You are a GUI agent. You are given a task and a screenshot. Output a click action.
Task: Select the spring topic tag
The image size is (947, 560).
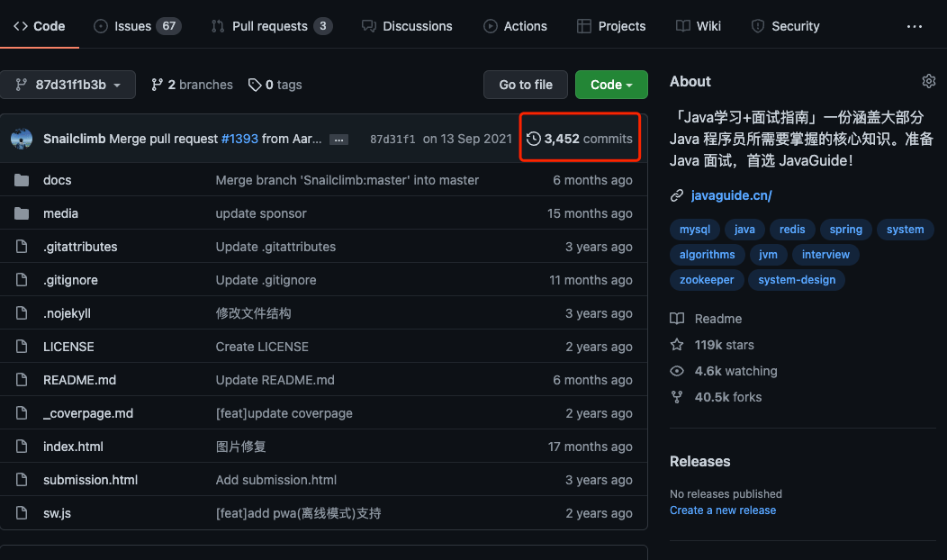845,229
